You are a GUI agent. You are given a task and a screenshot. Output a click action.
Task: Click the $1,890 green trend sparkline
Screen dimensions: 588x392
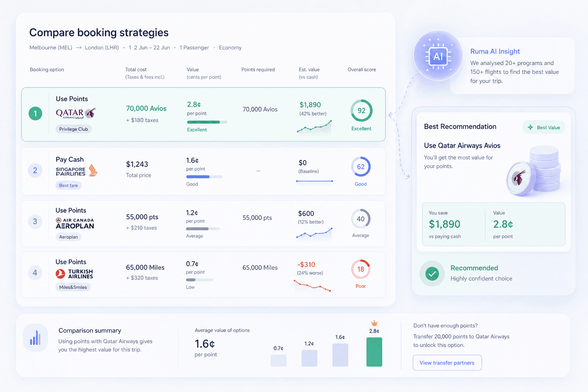314,126
